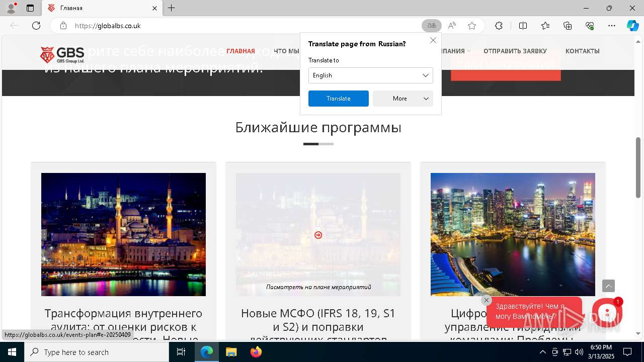This screenshot has width=644, height=362.
Task: Open the Translate to language dropdown
Action: pyautogui.click(x=371, y=75)
